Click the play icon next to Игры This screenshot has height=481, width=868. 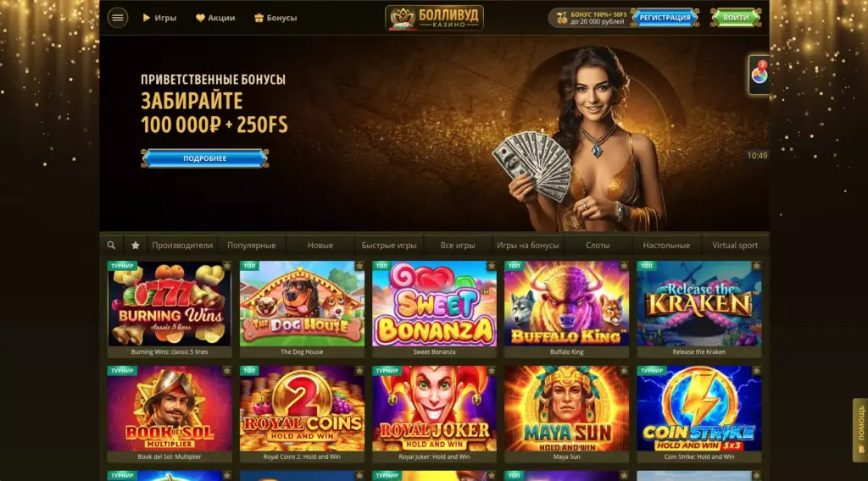coord(147,18)
